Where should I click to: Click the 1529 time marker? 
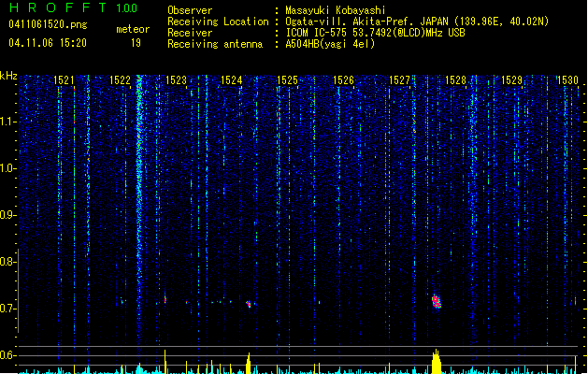[x=511, y=80]
